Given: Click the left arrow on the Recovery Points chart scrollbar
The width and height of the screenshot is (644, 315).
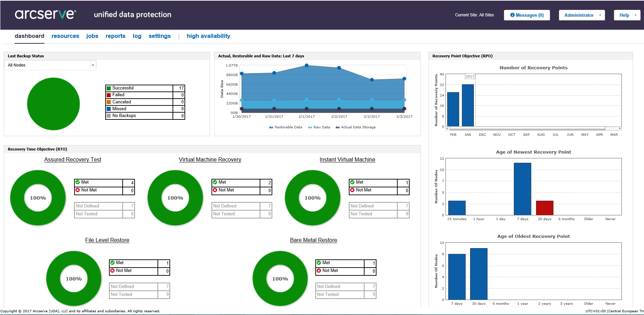Looking at the screenshot, I should click(x=448, y=128).
